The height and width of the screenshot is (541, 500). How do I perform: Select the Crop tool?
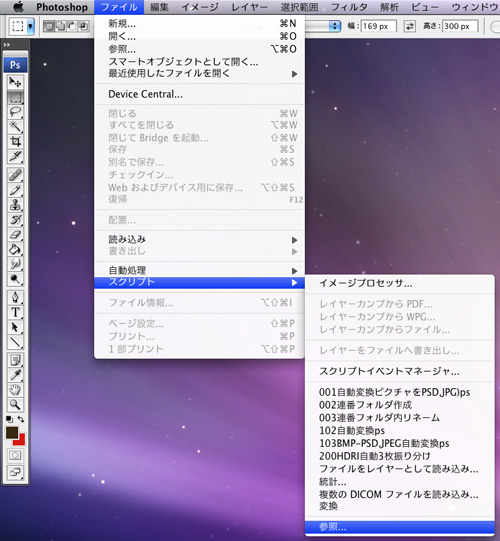(15, 141)
